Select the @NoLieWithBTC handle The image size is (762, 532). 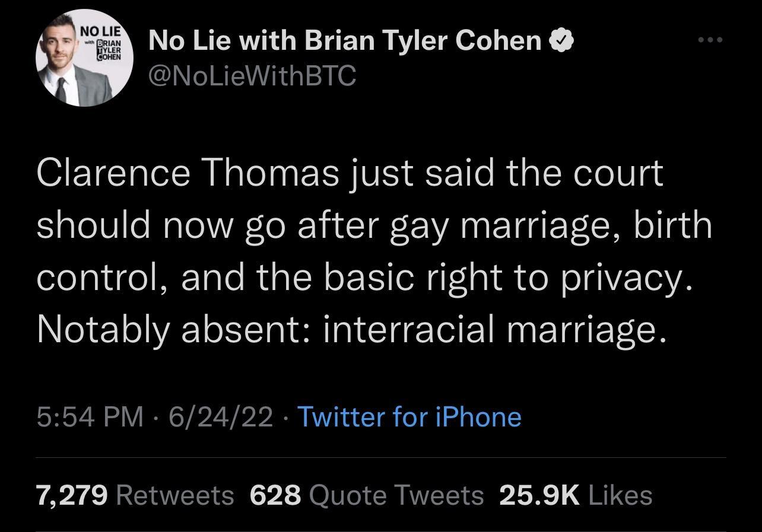point(252,75)
